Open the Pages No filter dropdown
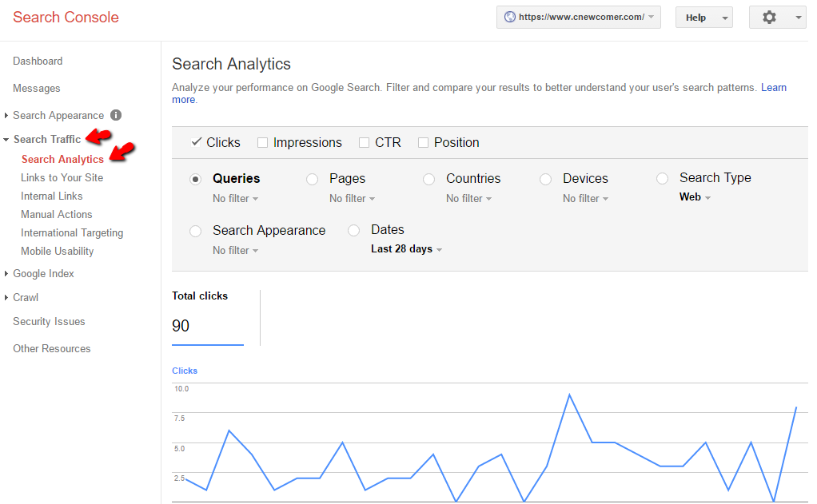This screenshot has width=817, height=504. click(x=353, y=198)
